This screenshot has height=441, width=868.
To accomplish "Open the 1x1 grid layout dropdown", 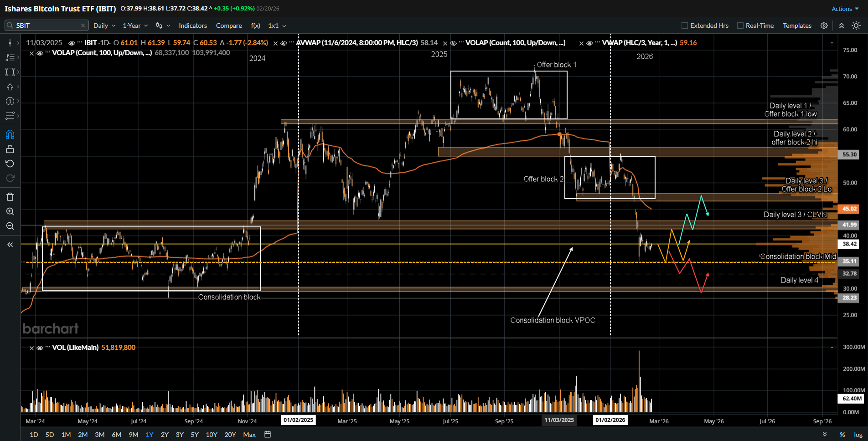I will tap(277, 26).
